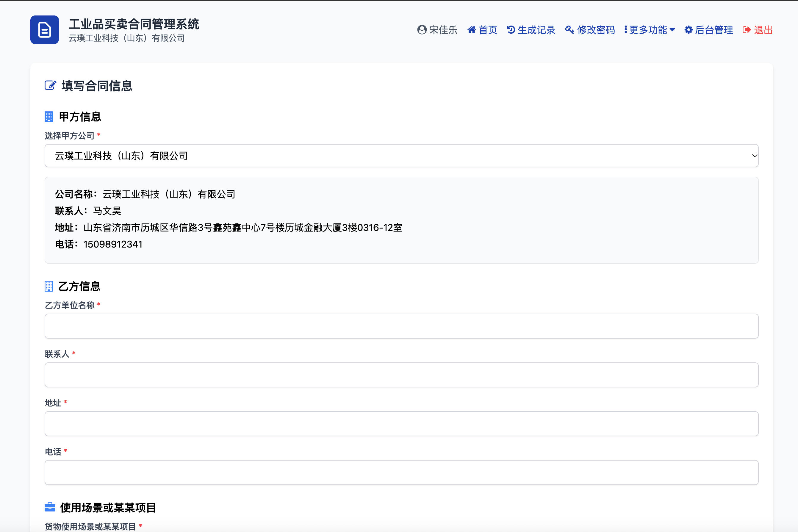Click the home icon next to 首页
Image resolution: width=798 pixels, height=532 pixels.
tap(471, 30)
